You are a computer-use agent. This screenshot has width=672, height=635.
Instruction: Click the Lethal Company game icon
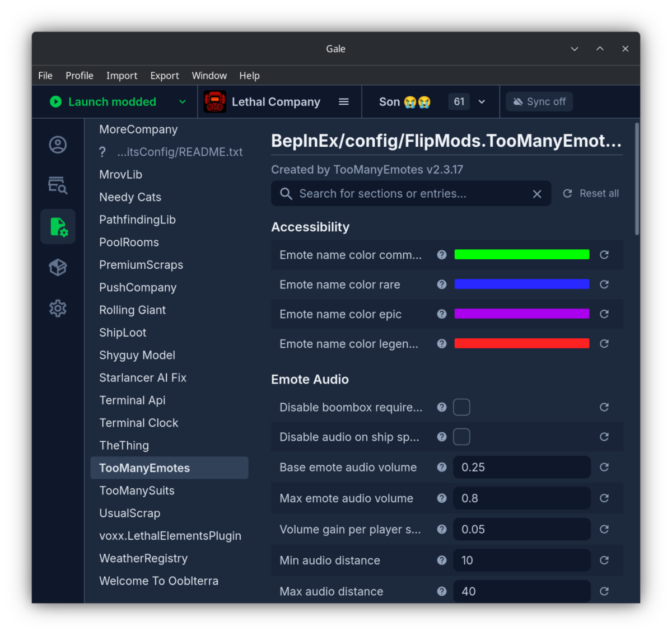click(215, 102)
